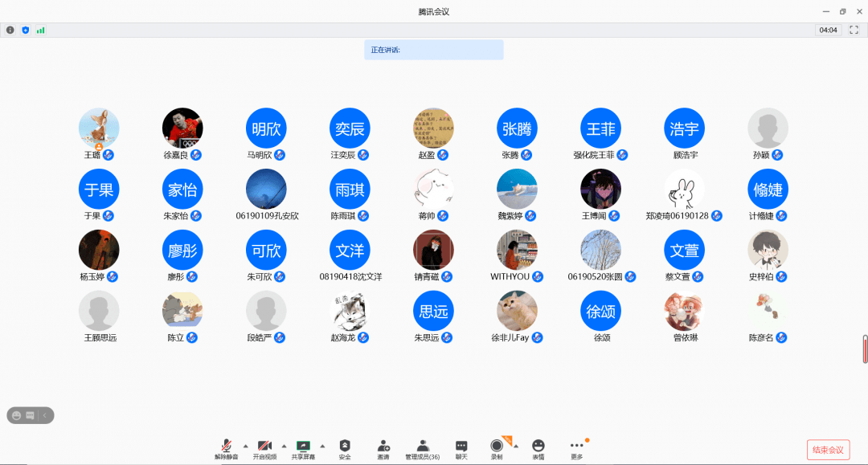Open the 聊天 chat window
The width and height of the screenshot is (868, 465).
[461, 447]
